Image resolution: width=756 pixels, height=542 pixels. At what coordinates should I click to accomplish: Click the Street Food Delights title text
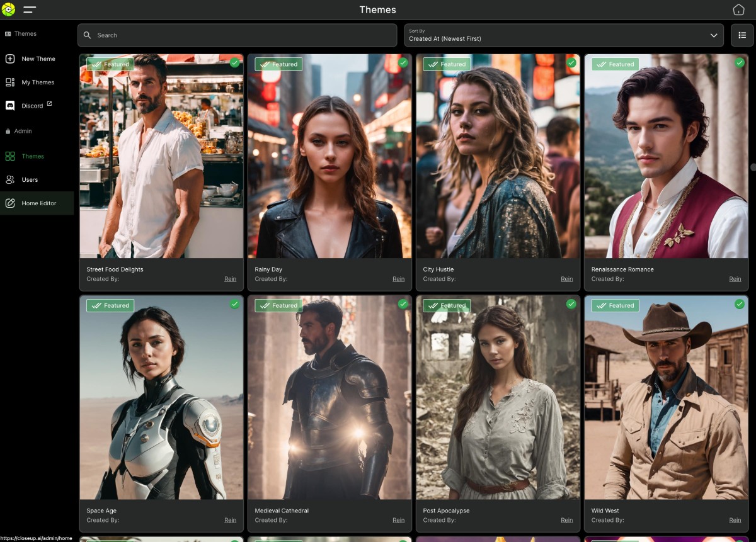(115, 269)
